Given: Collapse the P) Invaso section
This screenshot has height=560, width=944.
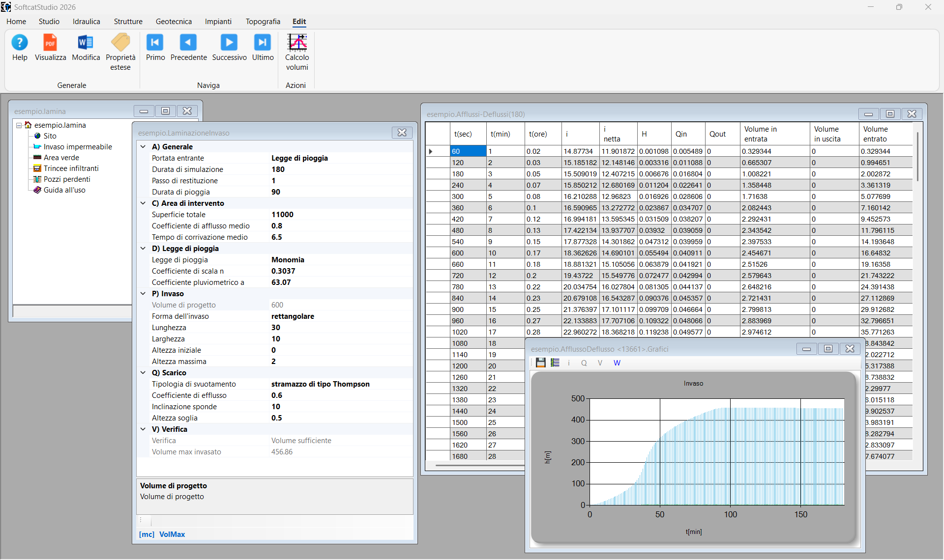Looking at the screenshot, I should click(143, 294).
